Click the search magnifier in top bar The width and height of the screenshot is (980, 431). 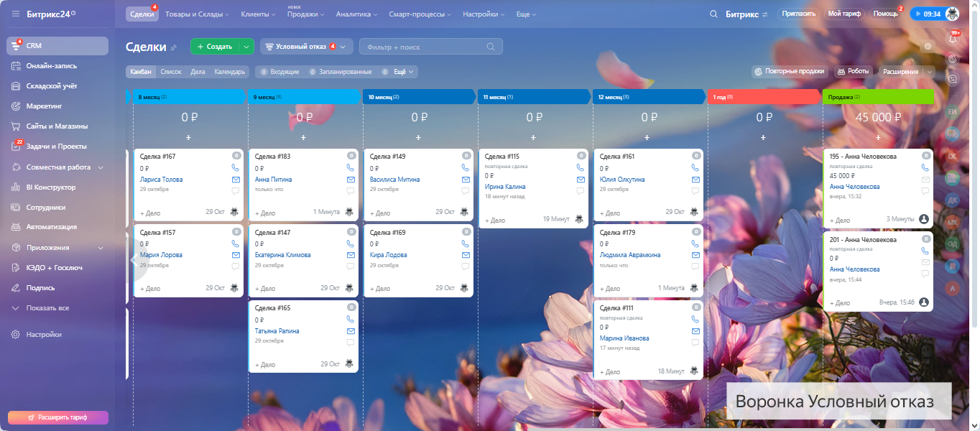(x=713, y=14)
